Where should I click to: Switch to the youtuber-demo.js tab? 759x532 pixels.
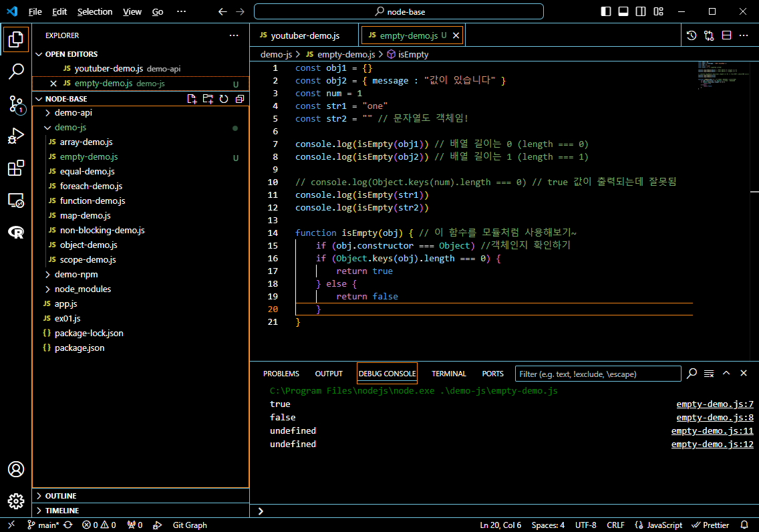pos(305,35)
